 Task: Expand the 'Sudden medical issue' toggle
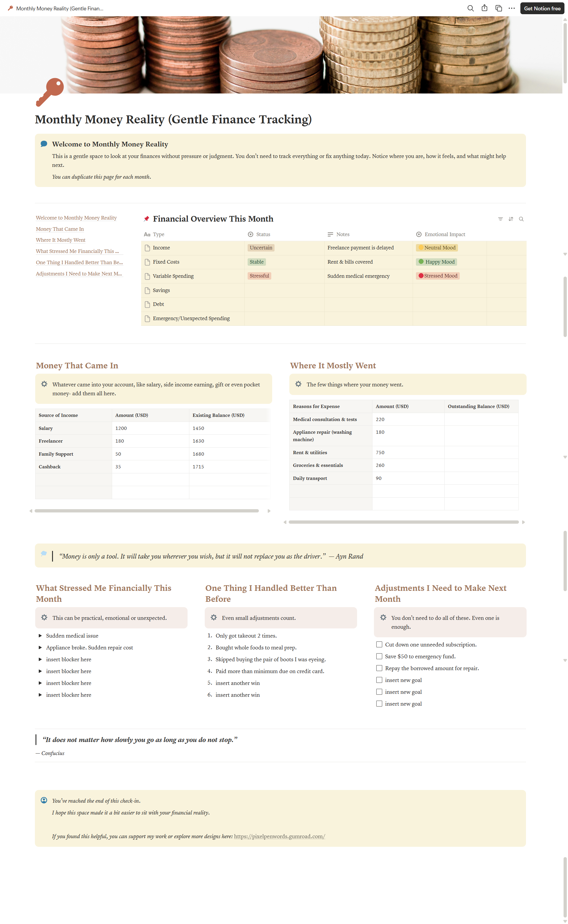[x=40, y=636]
